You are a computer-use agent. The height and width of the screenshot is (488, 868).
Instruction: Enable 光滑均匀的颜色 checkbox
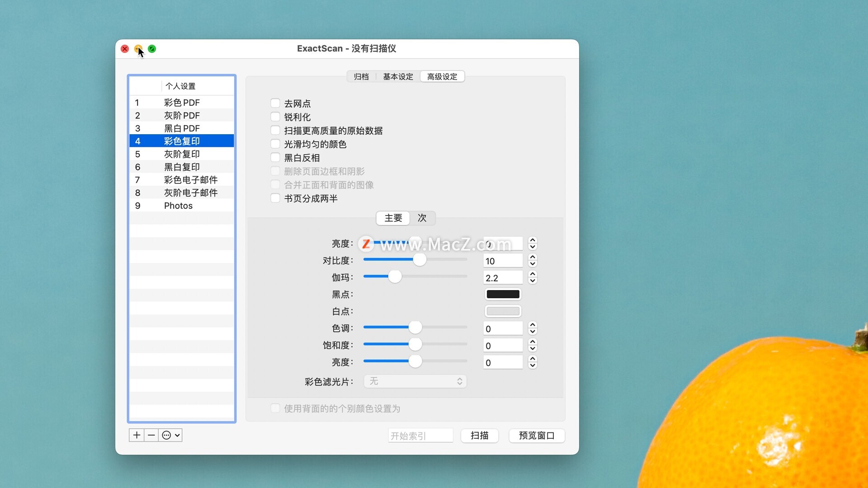point(275,144)
